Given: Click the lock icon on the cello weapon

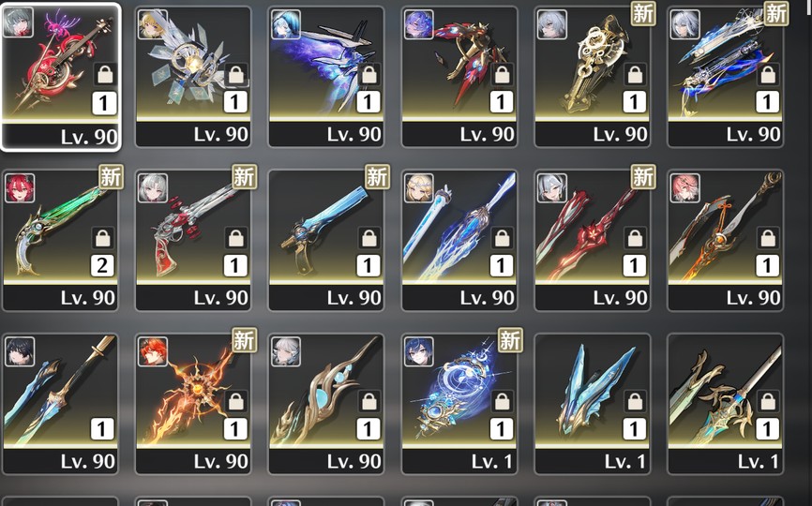Looking at the screenshot, I should pyautogui.click(x=105, y=75).
